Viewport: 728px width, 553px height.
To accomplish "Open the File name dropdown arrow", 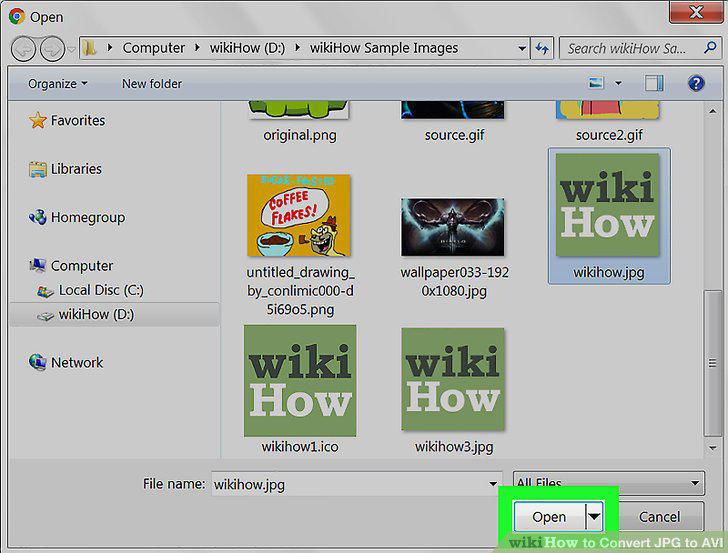I will point(493,484).
